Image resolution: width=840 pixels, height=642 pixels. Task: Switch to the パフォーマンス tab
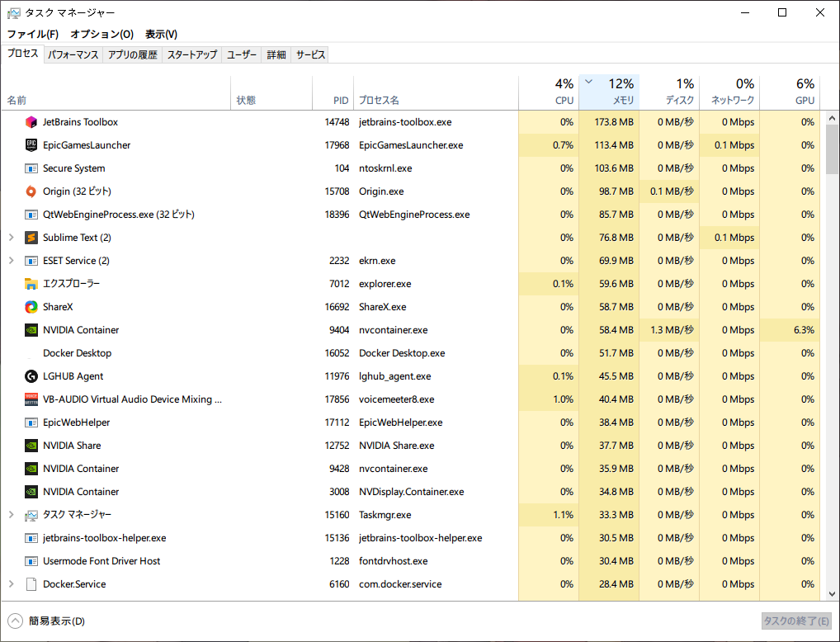73,54
